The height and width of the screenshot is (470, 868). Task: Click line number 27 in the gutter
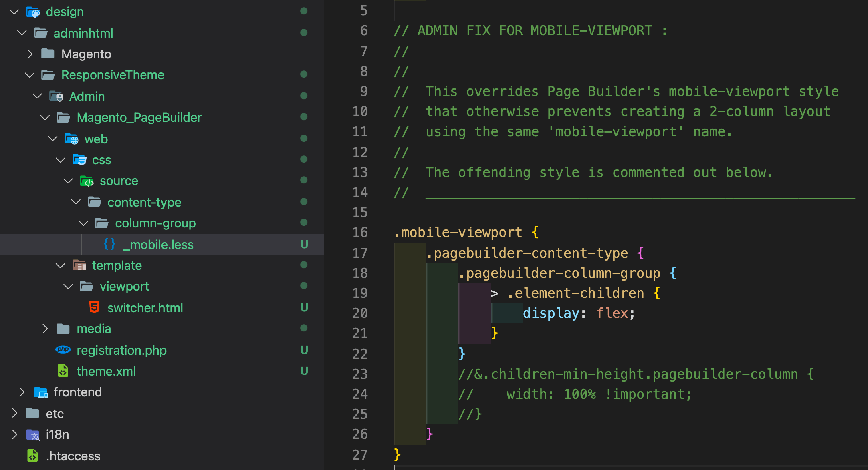coord(360,454)
